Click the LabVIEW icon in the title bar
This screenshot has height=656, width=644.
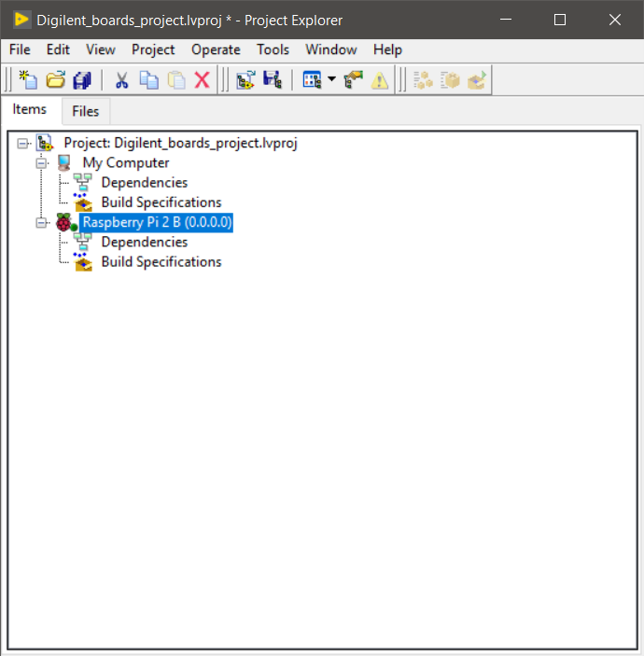[x=21, y=20]
